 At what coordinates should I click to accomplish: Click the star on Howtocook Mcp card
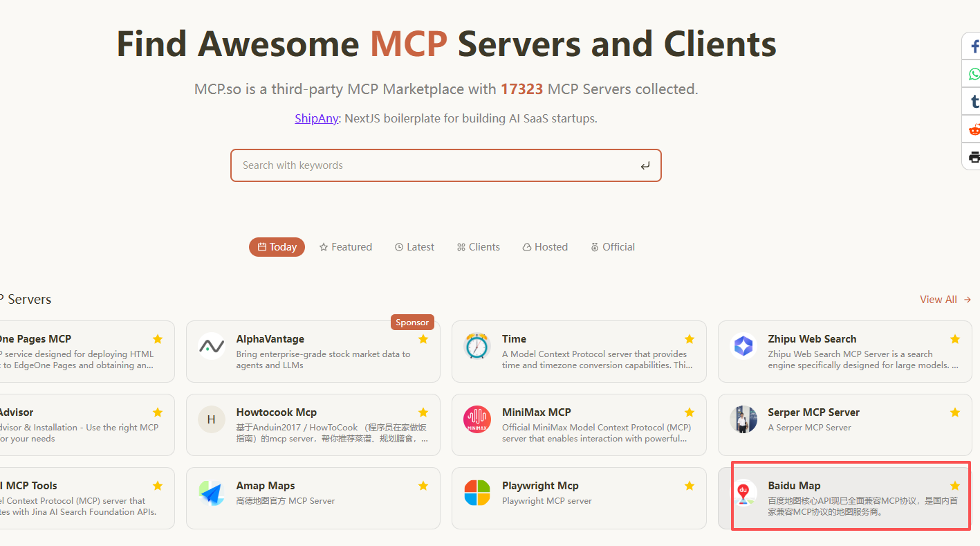tap(423, 412)
